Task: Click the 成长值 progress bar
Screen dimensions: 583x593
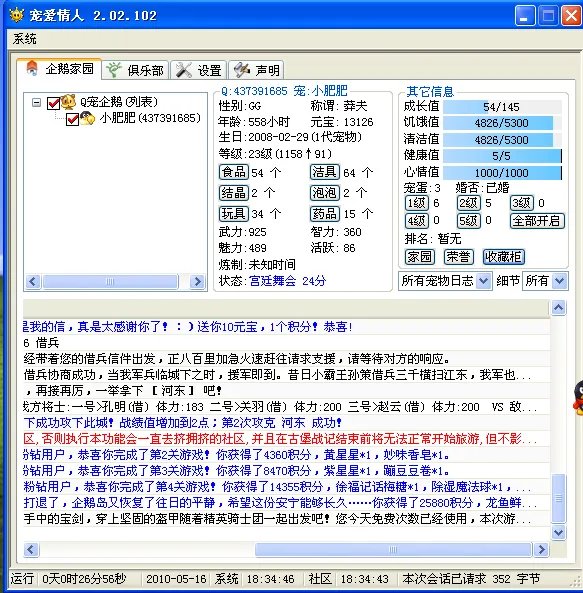Action: (x=502, y=107)
